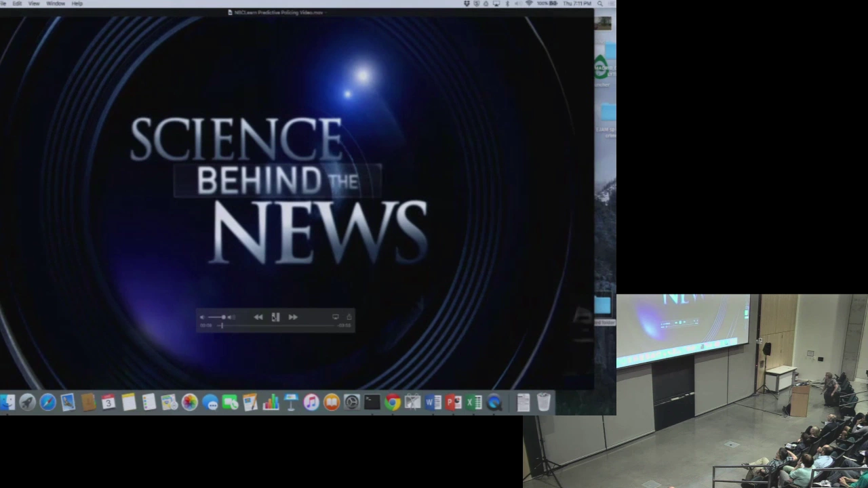Open Calendar icon in the dock
Image resolution: width=868 pixels, height=488 pixels.
(108, 402)
